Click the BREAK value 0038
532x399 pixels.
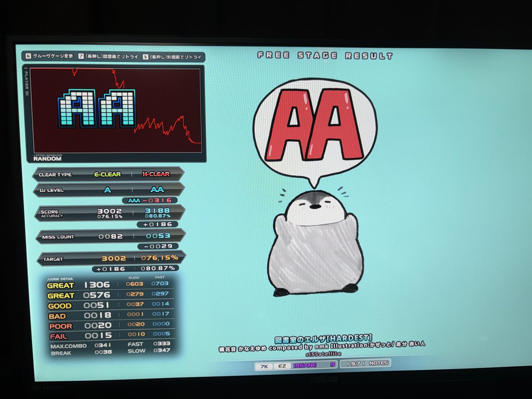tap(103, 352)
